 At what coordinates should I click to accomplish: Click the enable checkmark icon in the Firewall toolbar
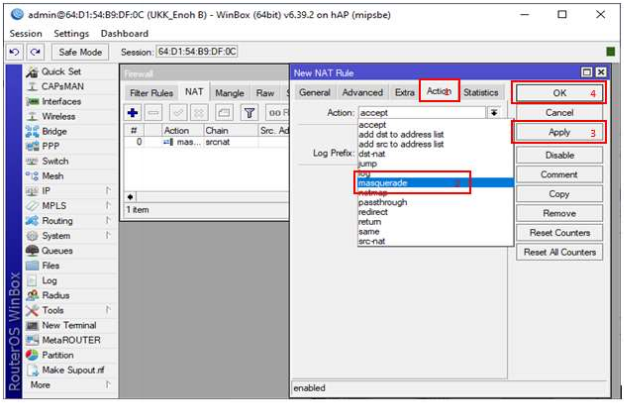pyautogui.click(x=178, y=113)
